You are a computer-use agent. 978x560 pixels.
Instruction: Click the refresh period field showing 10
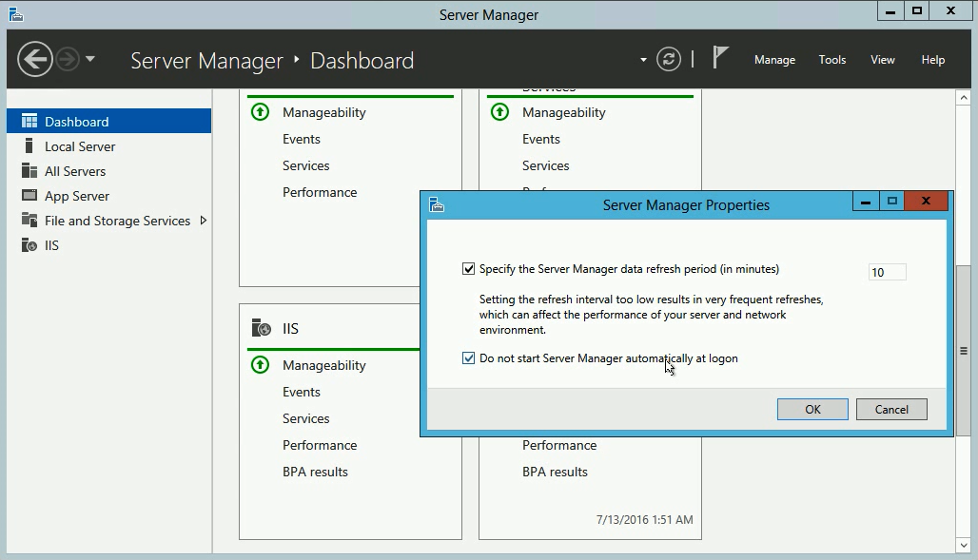[887, 272]
